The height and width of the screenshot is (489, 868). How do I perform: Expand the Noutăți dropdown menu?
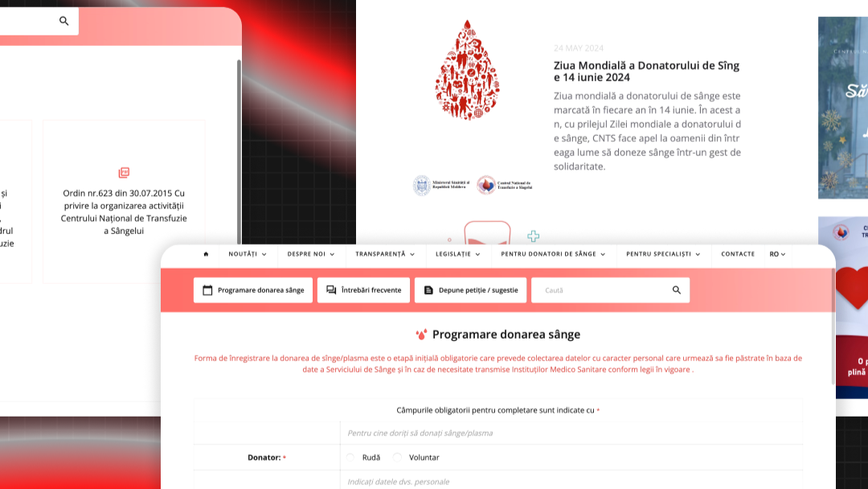click(248, 254)
